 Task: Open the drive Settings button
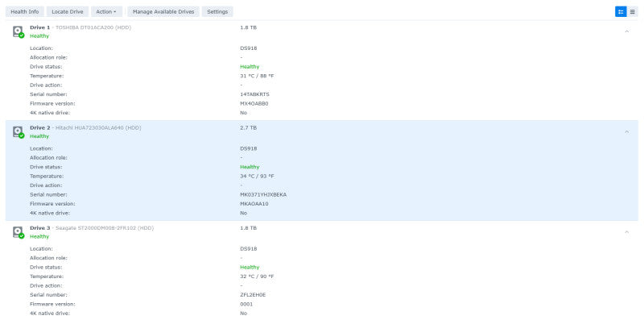pos(217,11)
